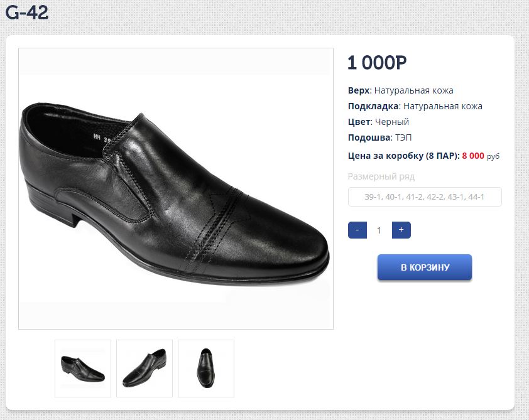Viewport: 529px width, 420px height.
Task: Decrease quantity with the minus button
Action: tap(357, 230)
